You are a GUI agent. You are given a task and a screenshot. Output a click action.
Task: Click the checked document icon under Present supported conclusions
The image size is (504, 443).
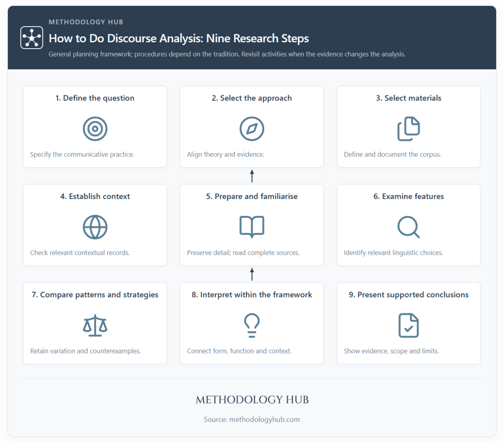click(409, 325)
